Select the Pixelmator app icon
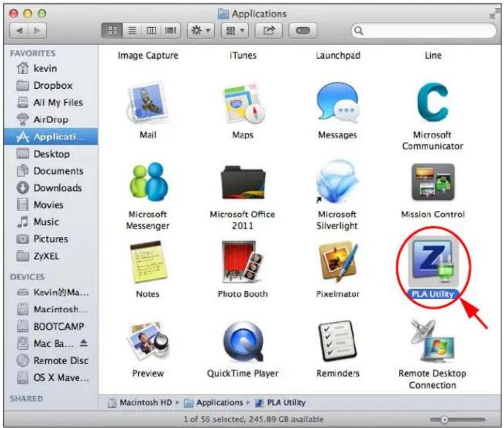This screenshot has width=504, height=428. (337, 262)
